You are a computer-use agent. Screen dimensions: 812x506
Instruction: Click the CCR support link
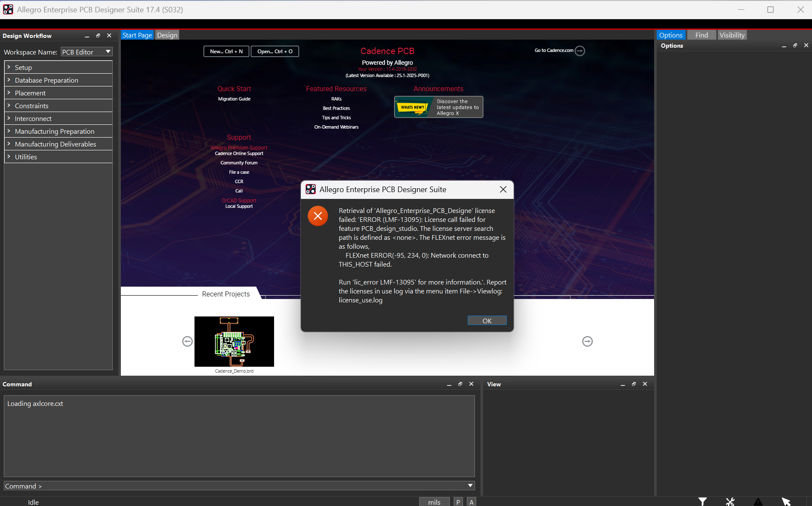[x=239, y=181]
